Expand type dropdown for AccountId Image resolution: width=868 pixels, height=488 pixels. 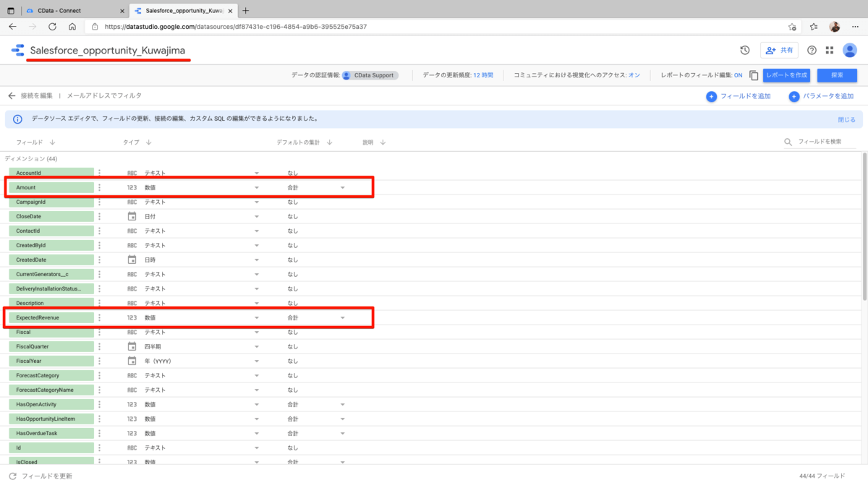[256, 174]
